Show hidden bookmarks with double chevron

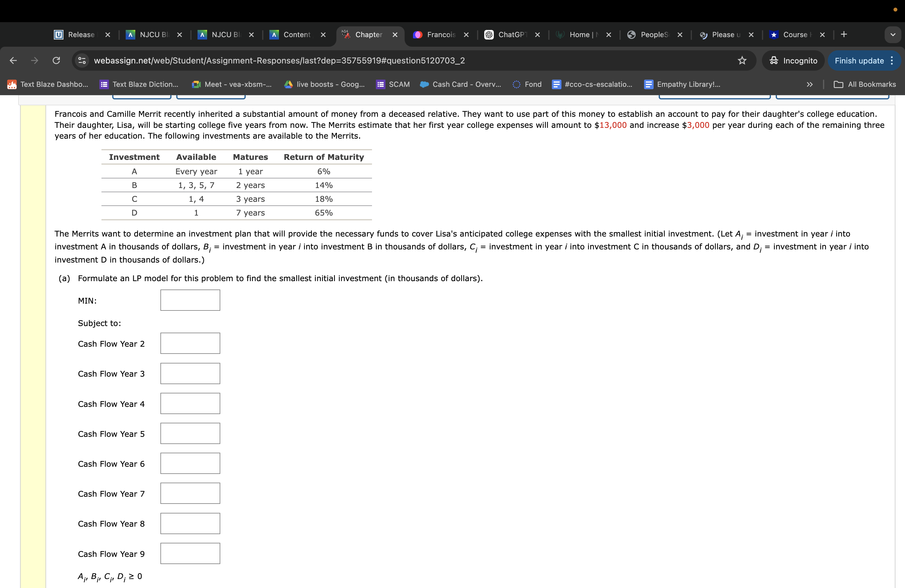(x=810, y=84)
